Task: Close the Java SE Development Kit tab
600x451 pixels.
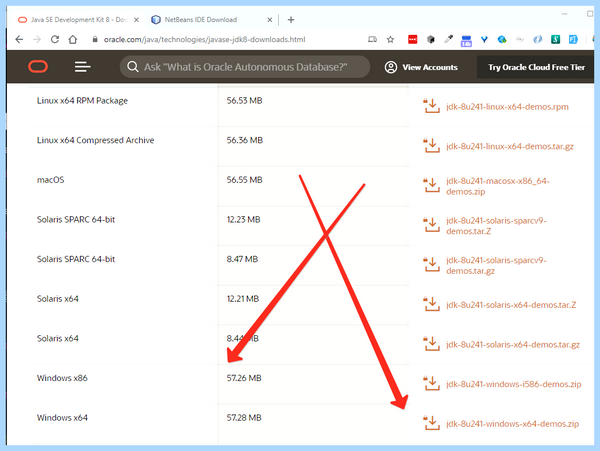Action: 136,20
